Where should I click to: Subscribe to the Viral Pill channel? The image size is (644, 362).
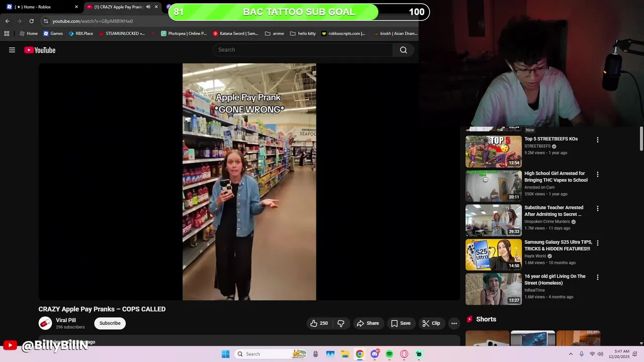[x=110, y=323]
